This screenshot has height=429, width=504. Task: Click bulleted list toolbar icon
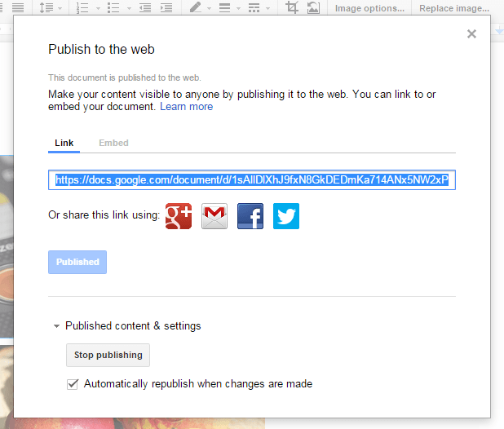pos(113,7)
